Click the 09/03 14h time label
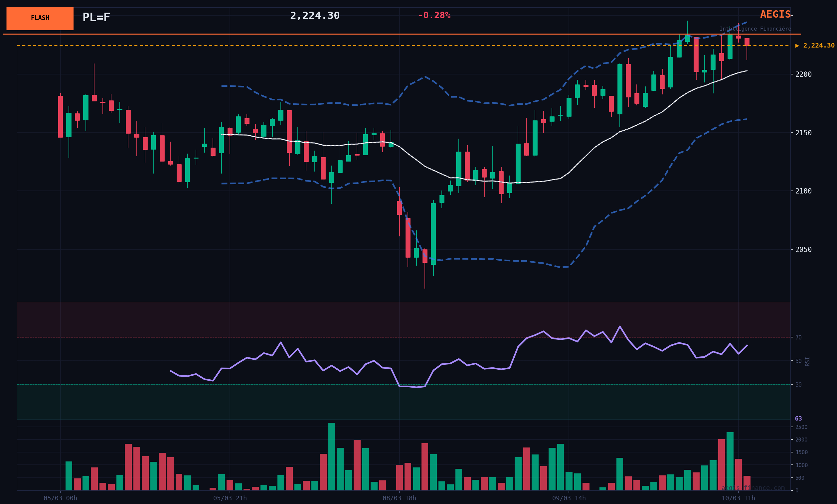 [569, 498]
